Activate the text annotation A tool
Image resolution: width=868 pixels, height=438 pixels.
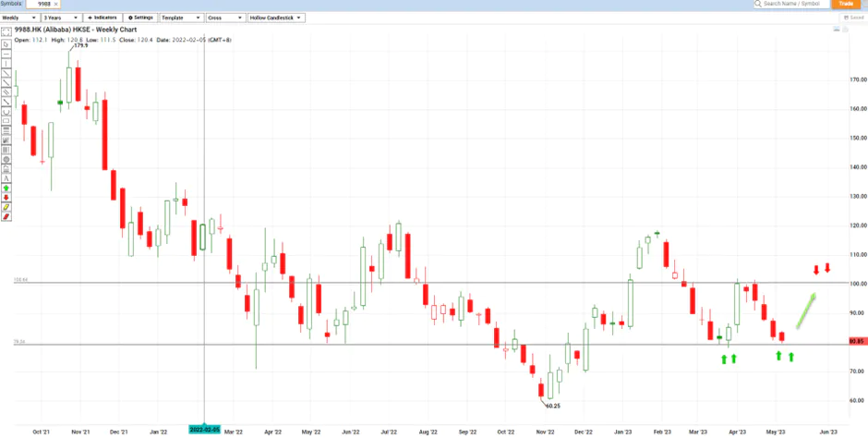(x=6, y=177)
